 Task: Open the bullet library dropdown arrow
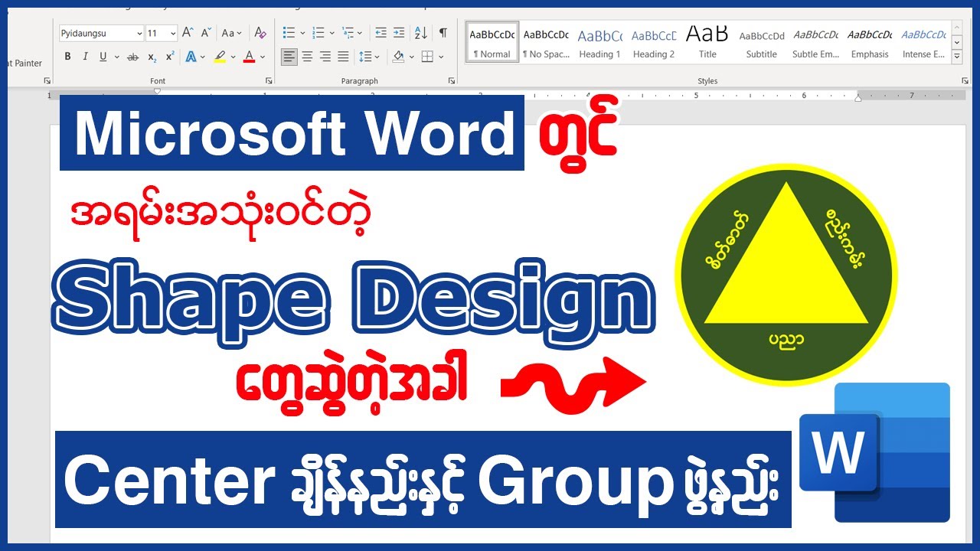pyautogui.click(x=302, y=33)
